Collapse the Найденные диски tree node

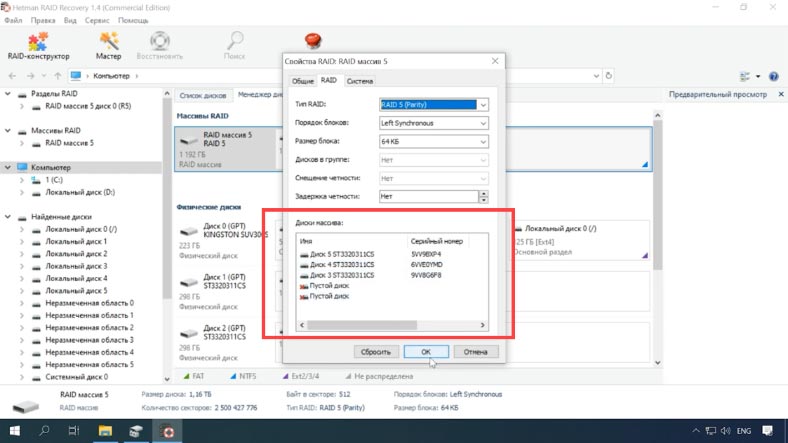(8, 217)
